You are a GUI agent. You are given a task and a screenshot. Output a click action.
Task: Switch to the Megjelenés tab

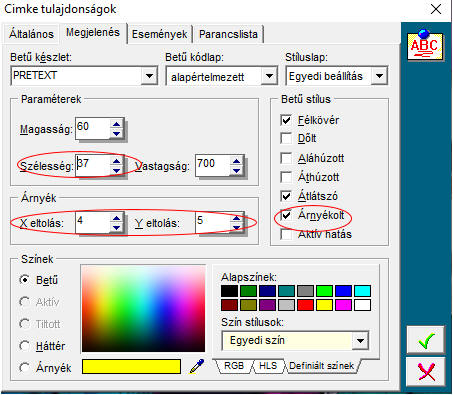click(93, 33)
